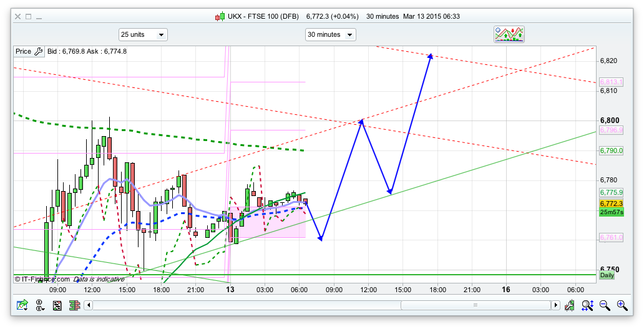Select the pink 6,813.1 price level tag
Image resolution: width=644 pixels, height=329 pixels.
point(610,82)
